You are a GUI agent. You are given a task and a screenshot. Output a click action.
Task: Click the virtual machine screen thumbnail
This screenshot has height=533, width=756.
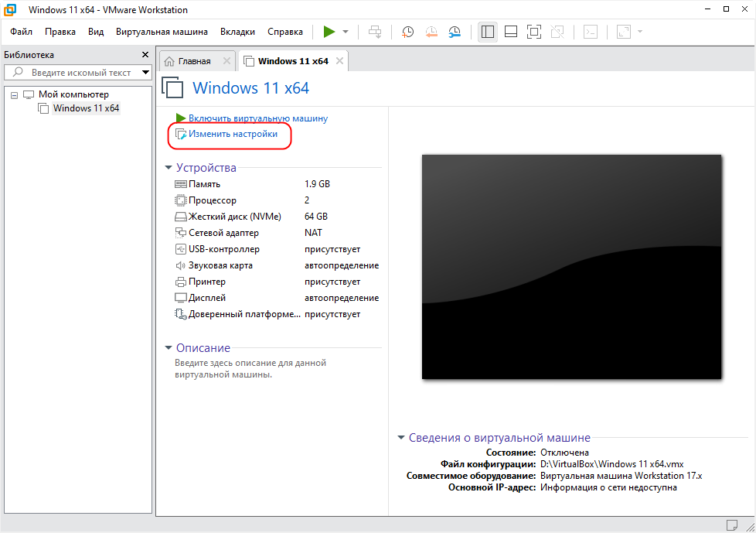coord(571,267)
